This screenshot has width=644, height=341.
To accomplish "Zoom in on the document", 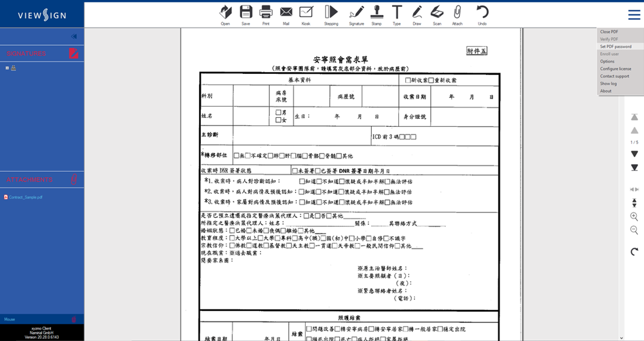I will point(634,216).
